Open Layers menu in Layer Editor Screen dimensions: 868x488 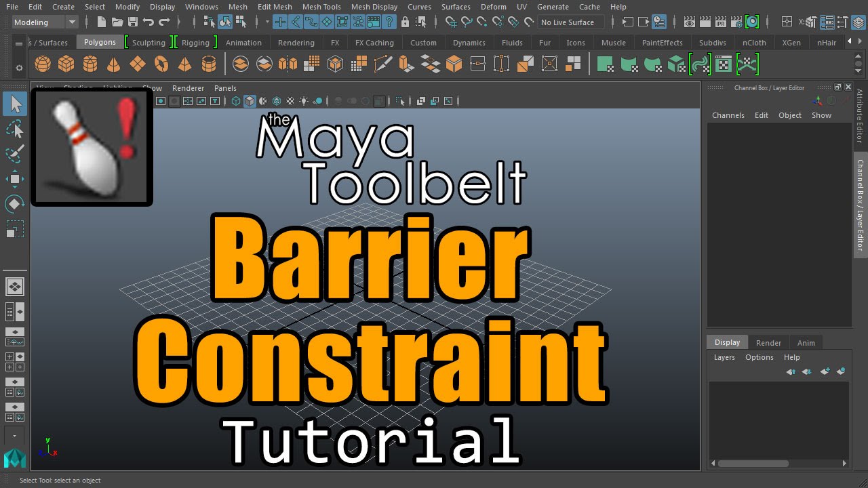click(x=724, y=357)
